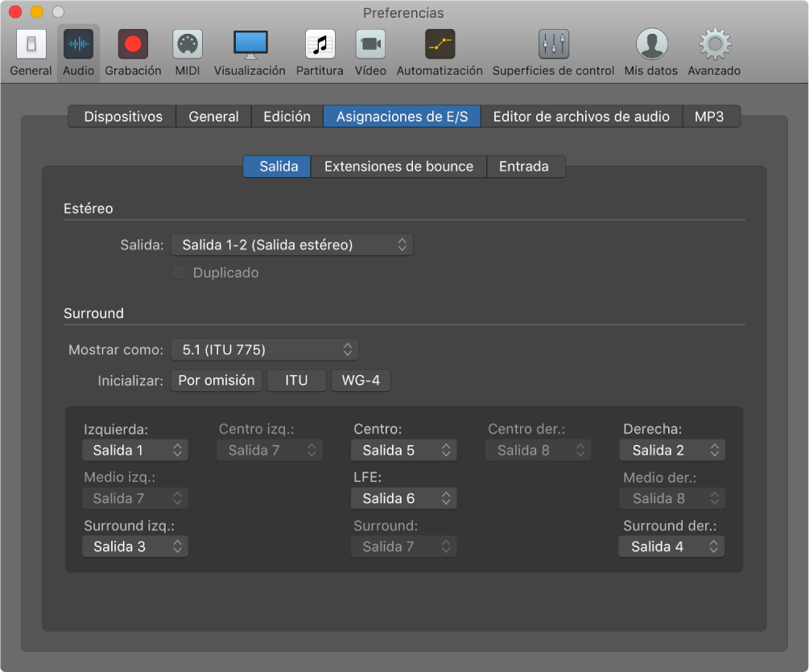The image size is (809, 672).
Task: Select the Grabación record icon
Action: tap(133, 44)
